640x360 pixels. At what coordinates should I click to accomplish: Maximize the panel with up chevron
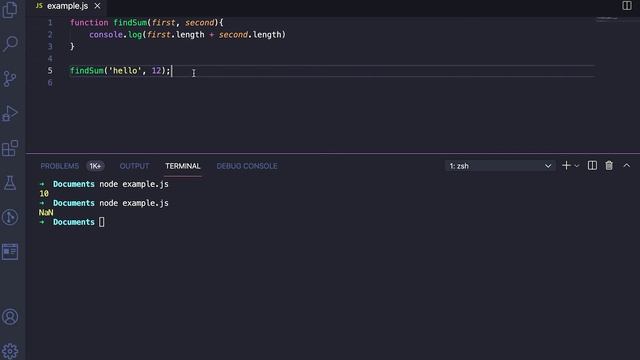coord(627,166)
